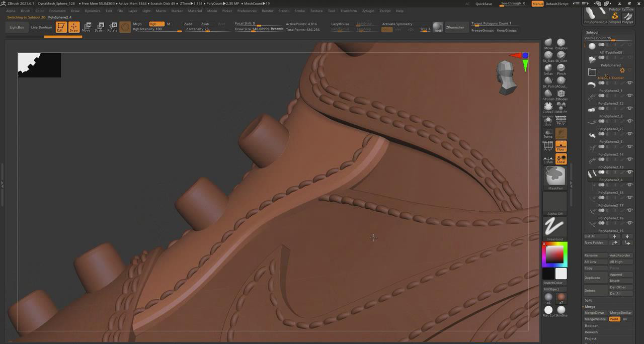Pick the hPolish brush
644x344 pixels.
coord(548,95)
